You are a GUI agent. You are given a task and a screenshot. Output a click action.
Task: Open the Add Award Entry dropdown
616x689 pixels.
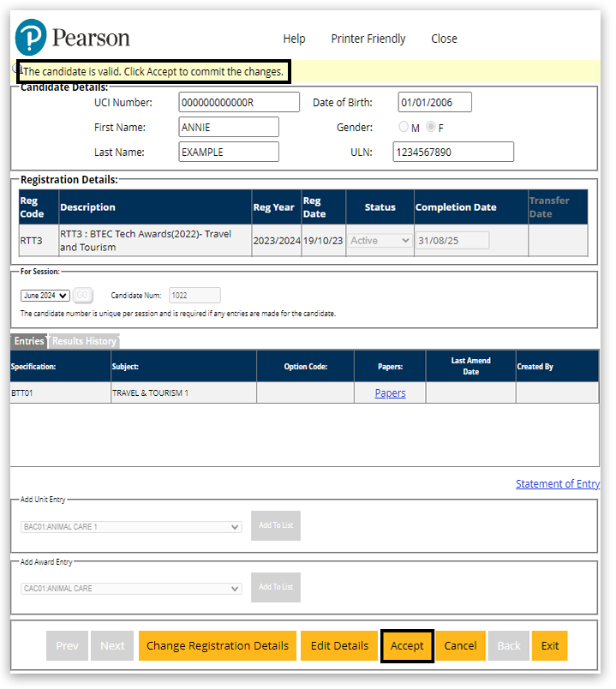click(131, 589)
